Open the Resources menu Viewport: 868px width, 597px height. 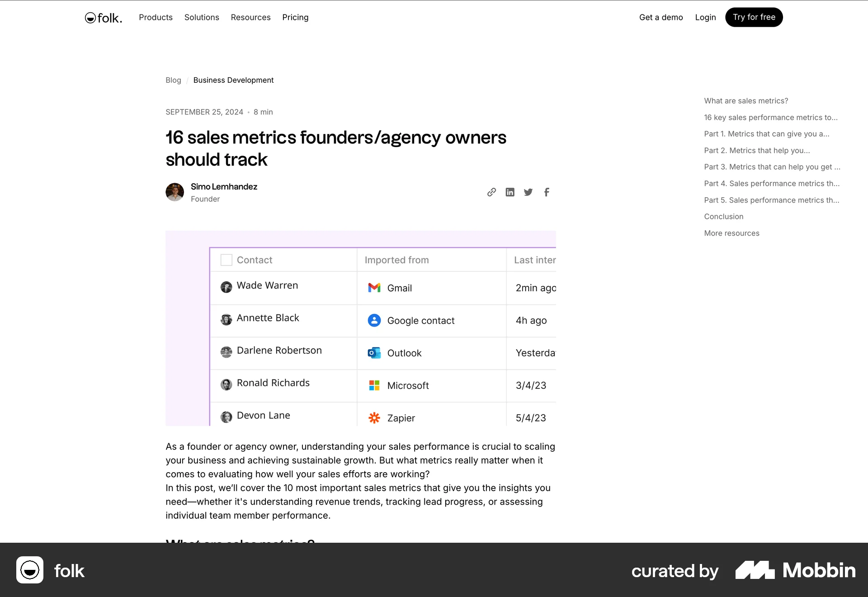[250, 17]
